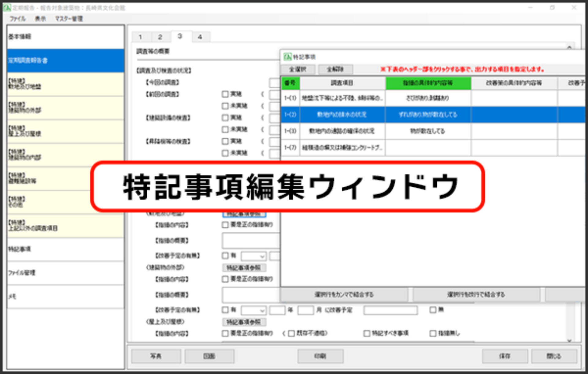Check 未実施 for 昇降機等の検査
The height and width of the screenshot is (374, 588).
pyautogui.click(x=225, y=153)
